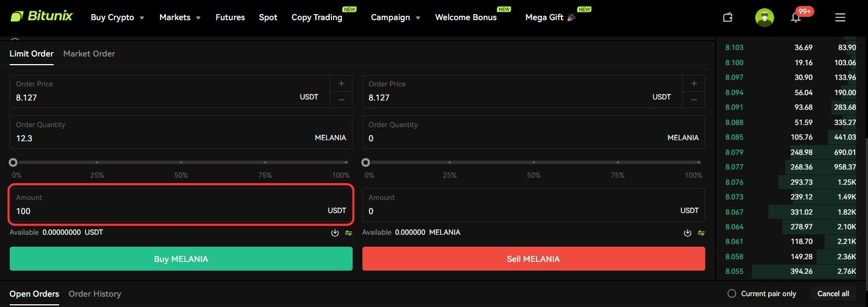Click the deposit icon beside available MELANIA

coord(687,233)
